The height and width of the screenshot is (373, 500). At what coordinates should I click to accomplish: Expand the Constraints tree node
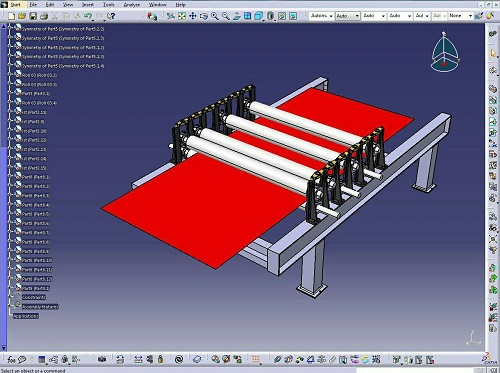coord(10,296)
